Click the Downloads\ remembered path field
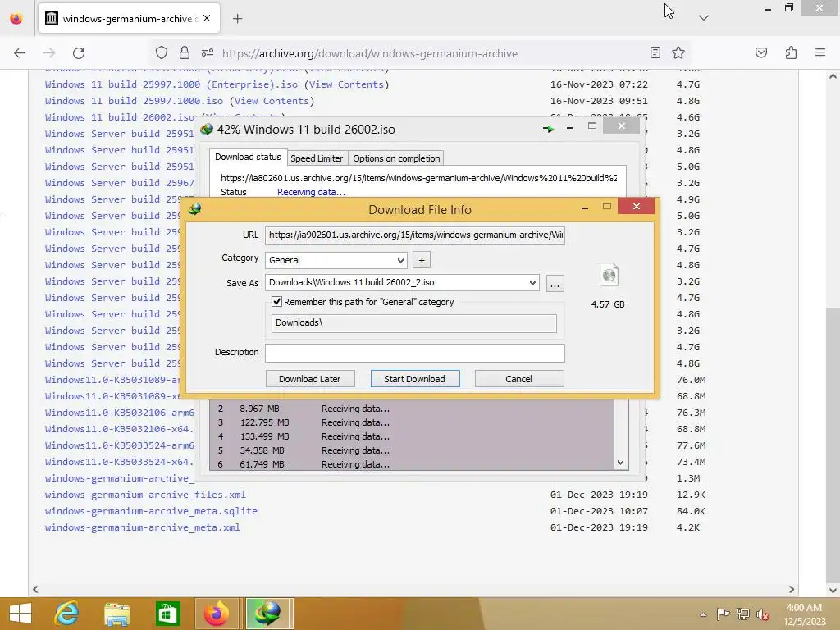840x630 pixels. [x=413, y=323]
